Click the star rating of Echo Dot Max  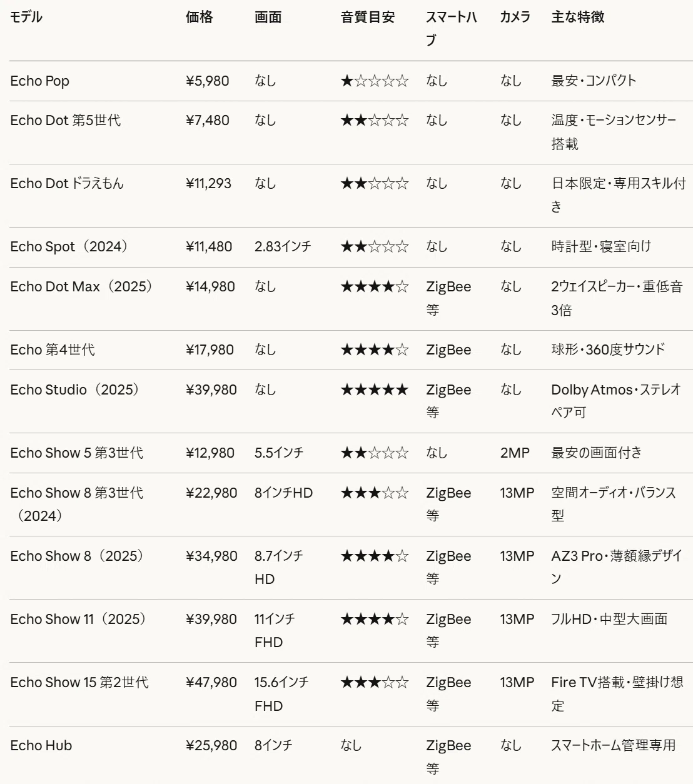pyautogui.click(x=375, y=287)
